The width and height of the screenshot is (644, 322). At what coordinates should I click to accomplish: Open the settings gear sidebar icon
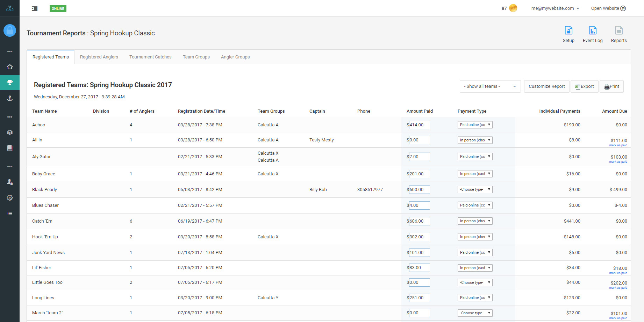(x=10, y=198)
